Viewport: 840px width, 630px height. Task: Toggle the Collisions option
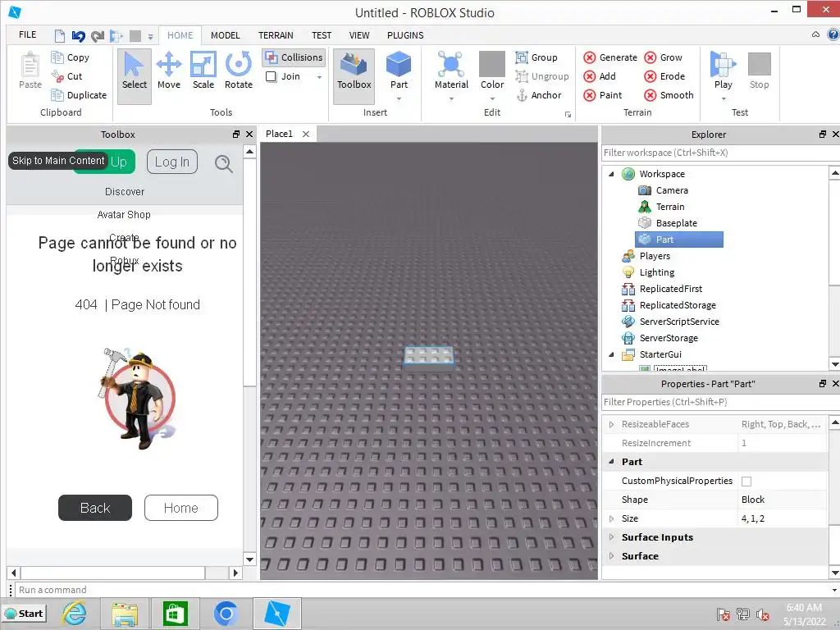[294, 57]
